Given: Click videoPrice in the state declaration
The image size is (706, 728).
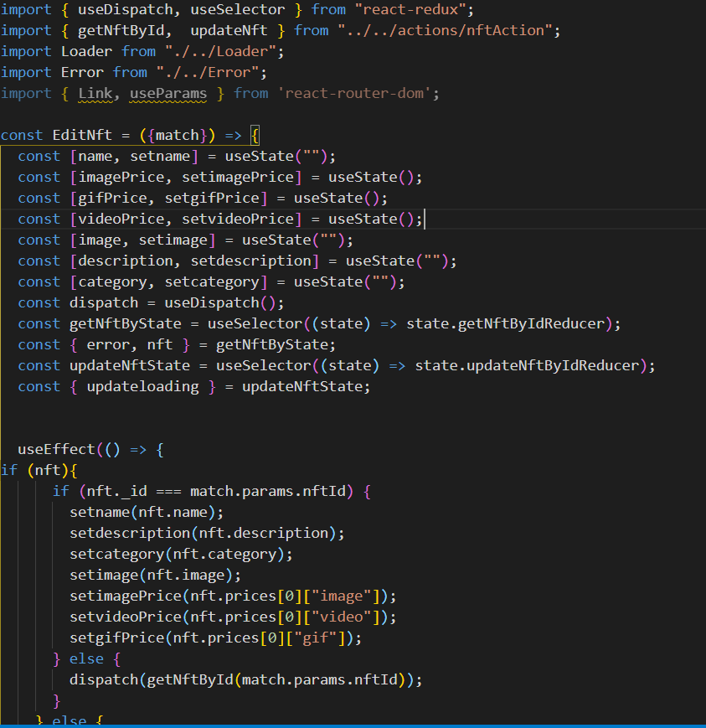Looking at the screenshot, I should pos(121,219).
